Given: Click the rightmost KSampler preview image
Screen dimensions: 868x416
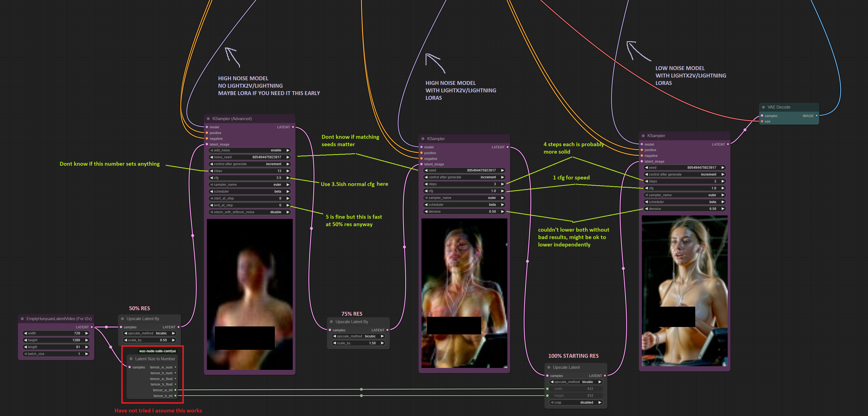Looking at the screenshot, I should click(684, 291).
